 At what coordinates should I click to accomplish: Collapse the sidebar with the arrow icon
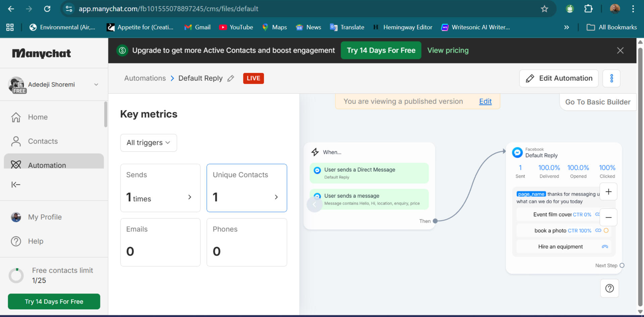coord(16,184)
